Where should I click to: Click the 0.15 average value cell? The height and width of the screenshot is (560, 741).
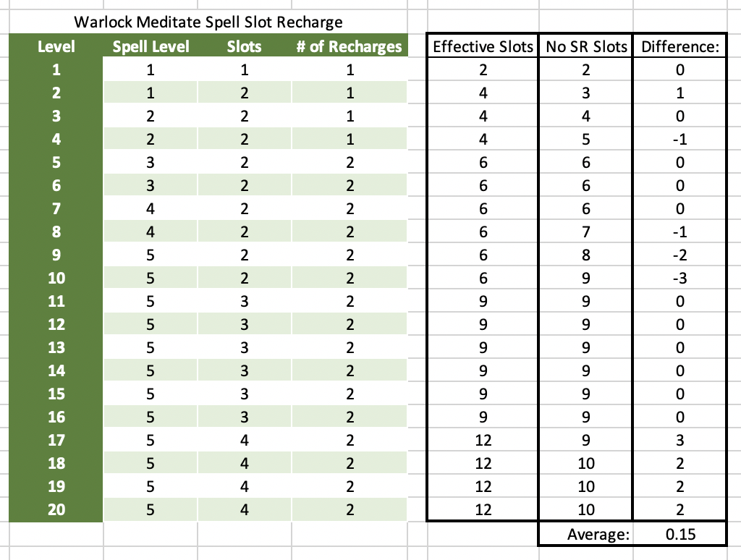(679, 534)
